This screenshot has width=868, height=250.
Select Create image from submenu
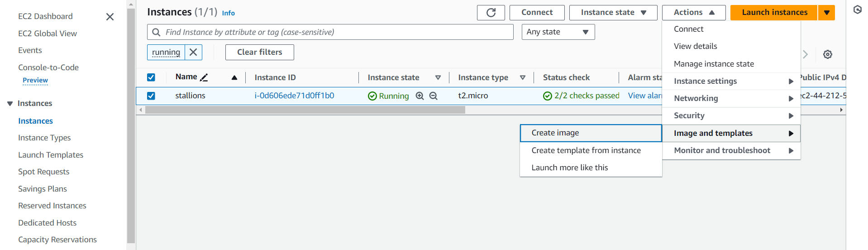(x=555, y=133)
